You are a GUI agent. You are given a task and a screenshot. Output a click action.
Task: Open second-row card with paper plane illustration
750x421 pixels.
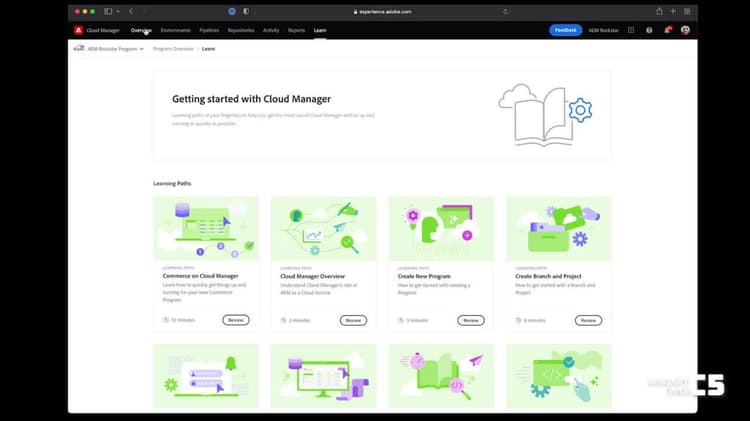click(x=441, y=377)
